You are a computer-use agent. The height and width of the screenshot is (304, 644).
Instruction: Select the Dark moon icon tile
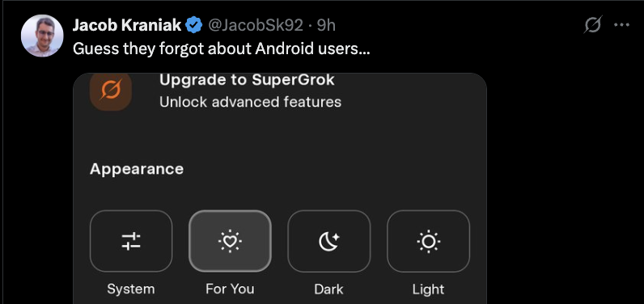pos(329,241)
